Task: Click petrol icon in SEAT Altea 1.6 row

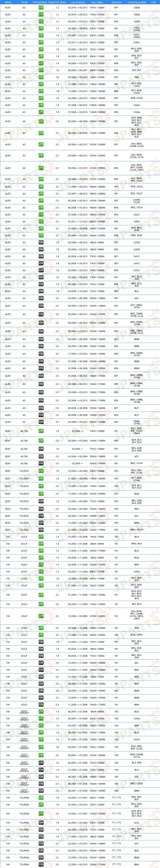Action: coord(41,431)
